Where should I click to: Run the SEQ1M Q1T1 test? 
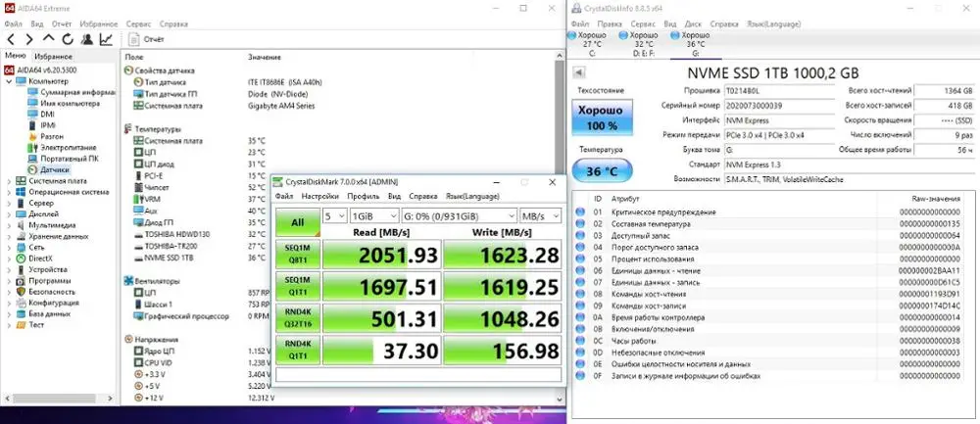(298, 285)
